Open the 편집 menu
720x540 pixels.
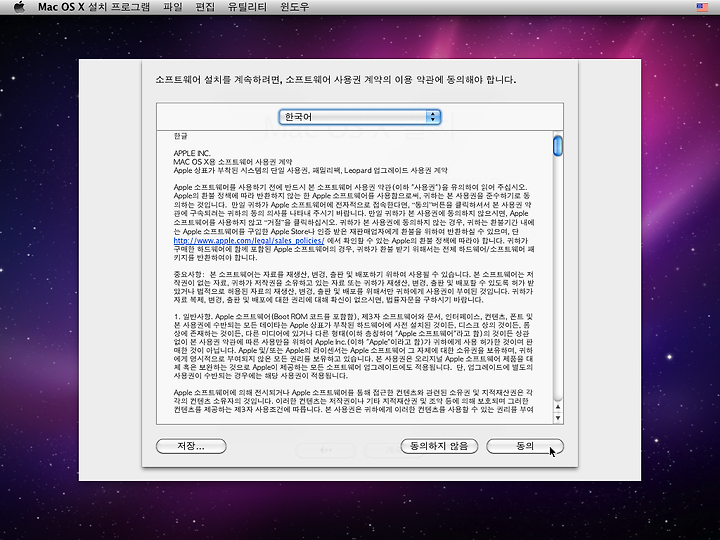[x=205, y=7]
